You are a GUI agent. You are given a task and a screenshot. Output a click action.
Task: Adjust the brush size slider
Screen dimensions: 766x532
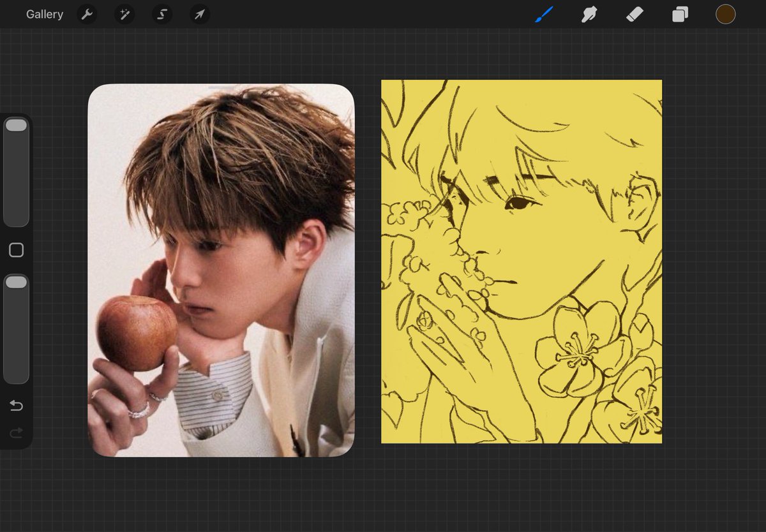tap(16, 172)
